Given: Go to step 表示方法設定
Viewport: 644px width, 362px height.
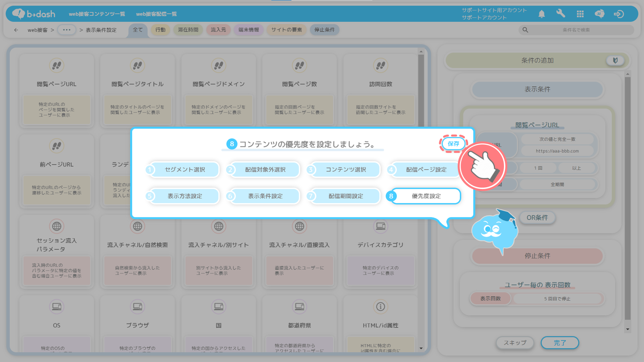Looking at the screenshot, I should click(184, 196).
